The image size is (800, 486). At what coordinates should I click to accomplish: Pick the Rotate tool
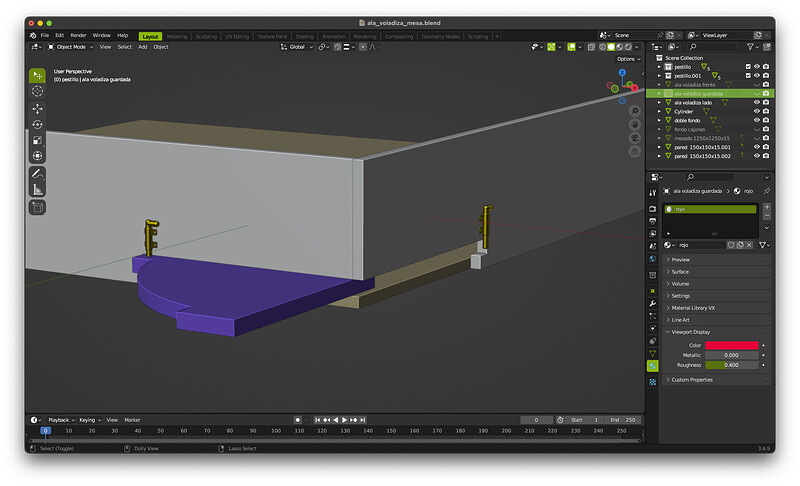pyautogui.click(x=37, y=124)
